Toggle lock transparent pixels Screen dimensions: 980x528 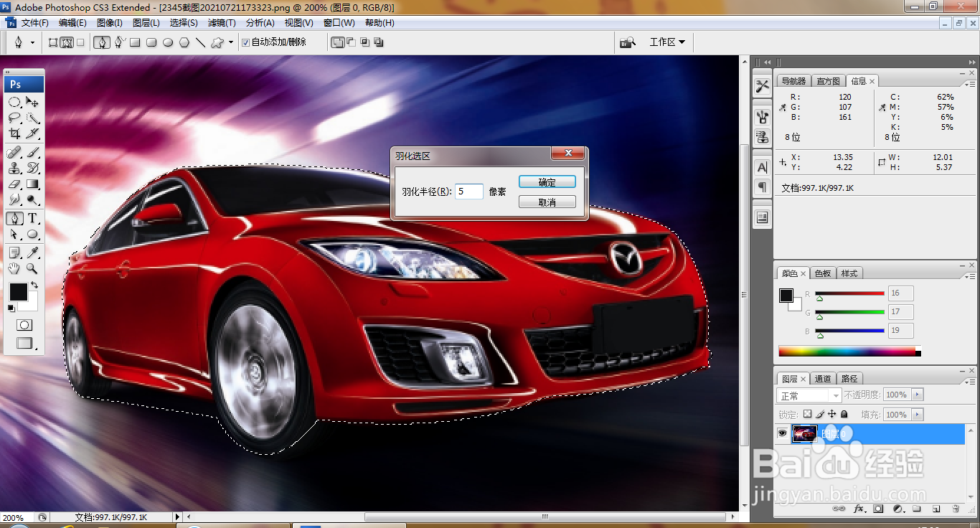coord(807,415)
